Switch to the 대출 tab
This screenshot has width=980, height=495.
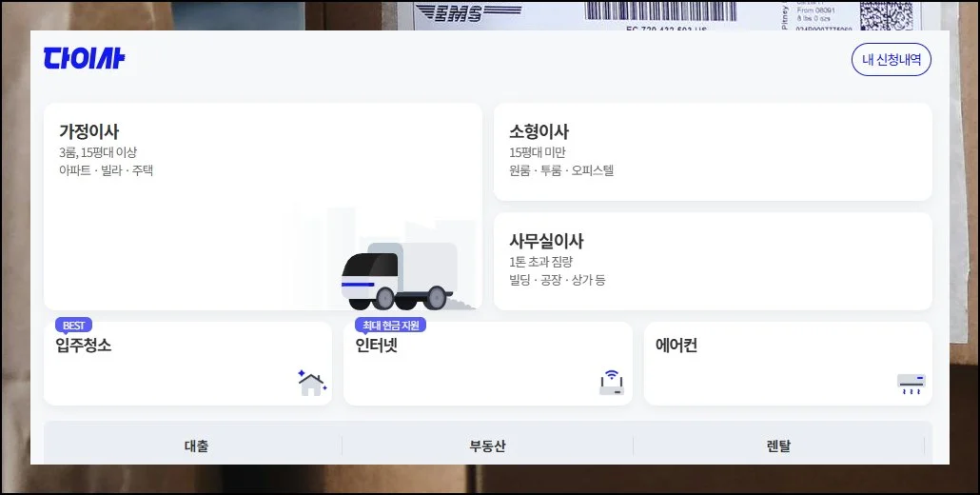(x=196, y=445)
